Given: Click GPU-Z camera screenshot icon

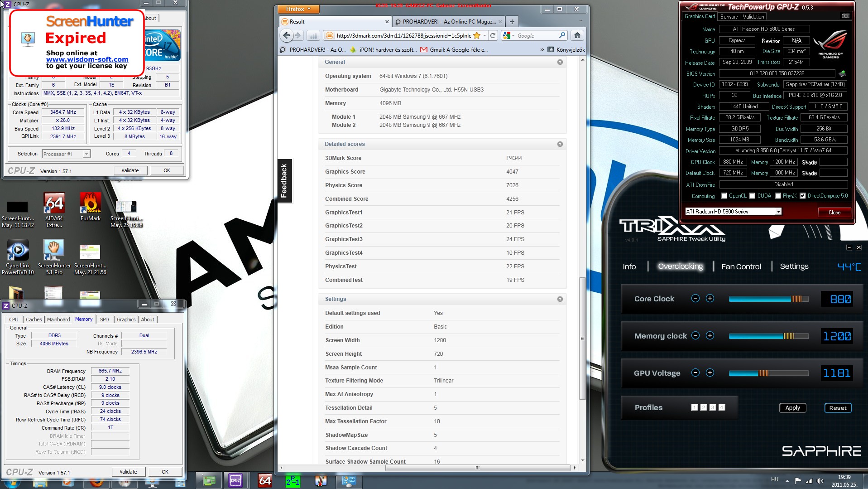Looking at the screenshot, I should 845,16.
